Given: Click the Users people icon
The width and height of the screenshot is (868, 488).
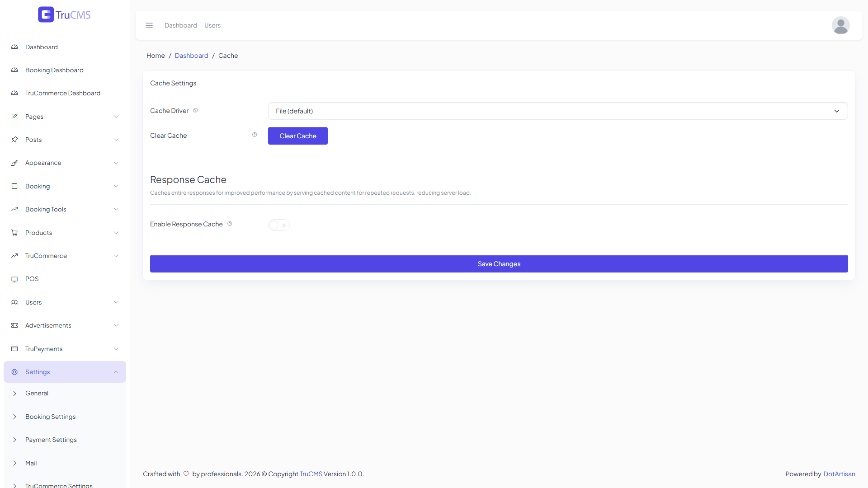Looking at the screenshot, I should [x=14, y=302].
